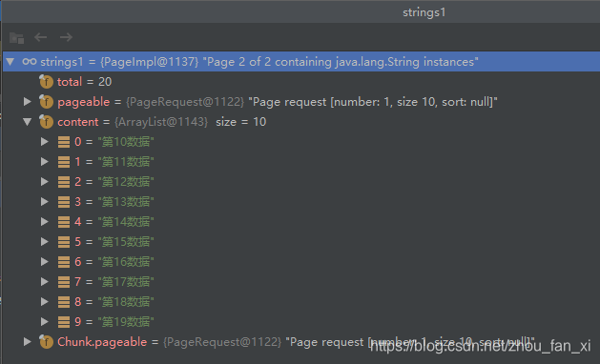This screenshot has width=600, height=364.
Task: Click the string value "第11数据"
Action: pyautogui.click(x=126, y=162)
